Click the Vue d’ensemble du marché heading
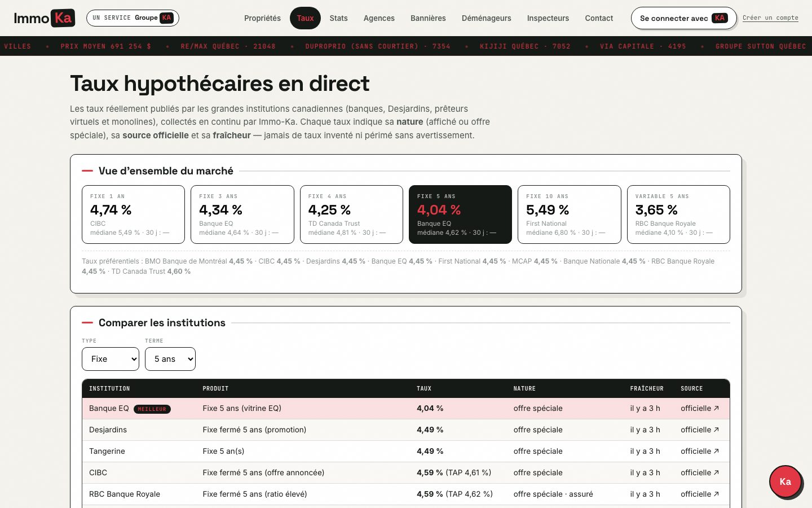812x508 pixels. pos(166,170)
